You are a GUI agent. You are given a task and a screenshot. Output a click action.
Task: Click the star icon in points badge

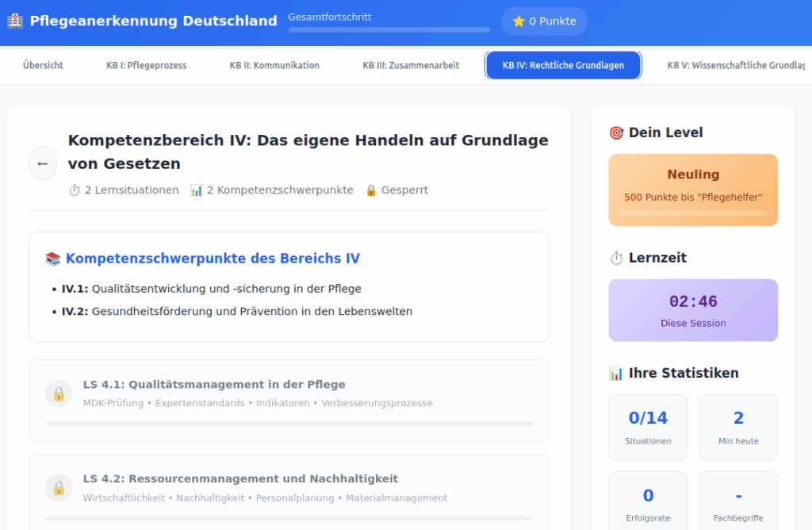[519, 21]
